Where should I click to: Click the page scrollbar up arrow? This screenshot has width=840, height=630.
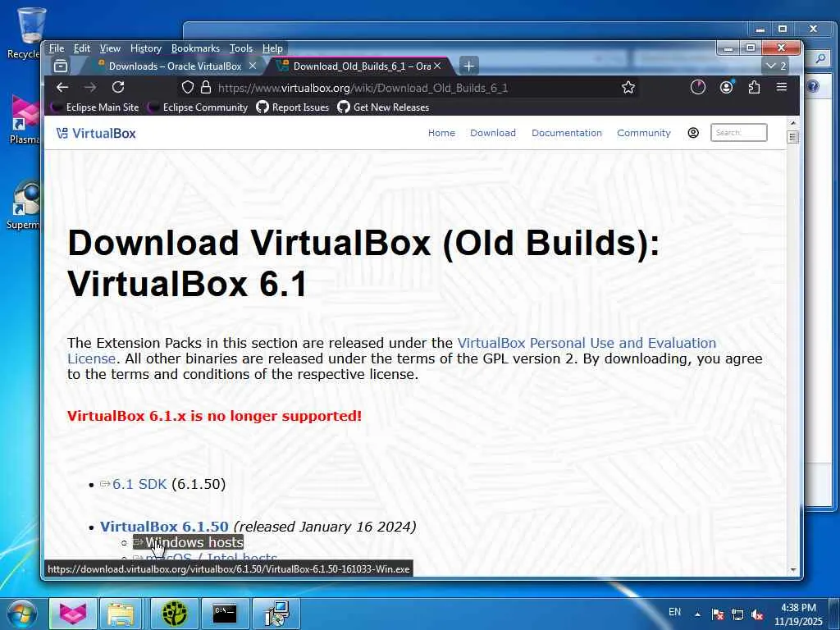tap(793, 123)
